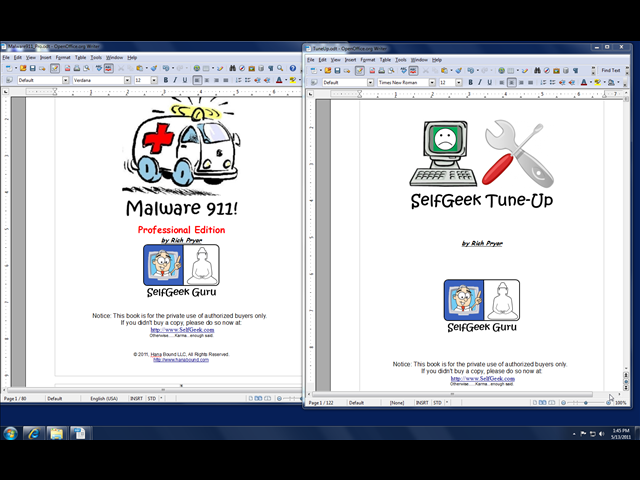This screenshot has height=480, width=640.
Task: Toggle AutoSpellcheck in Malware911 window
Action: 109,69
